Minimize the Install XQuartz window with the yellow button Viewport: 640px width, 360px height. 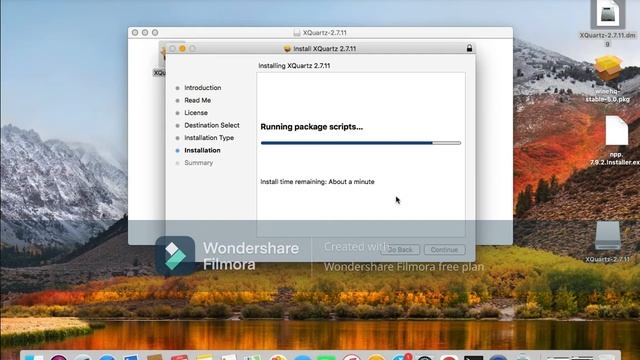click(x=182, y=49)
